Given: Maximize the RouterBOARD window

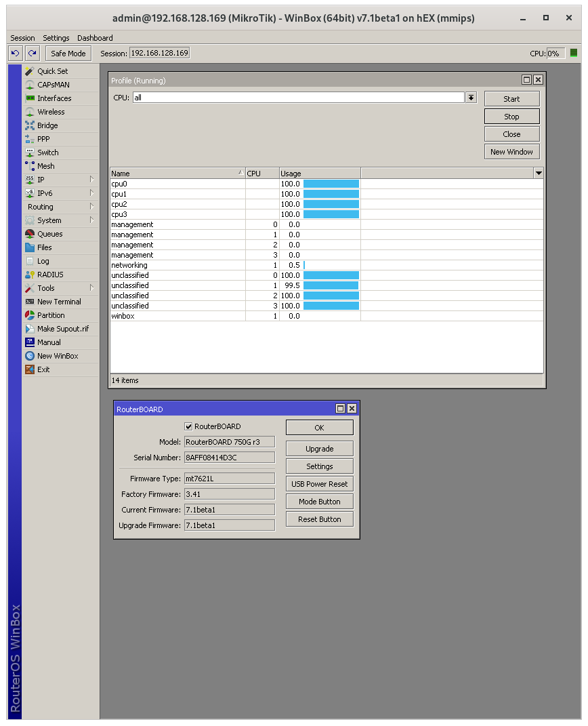Looking at the screenshot, I should point(340,408).
